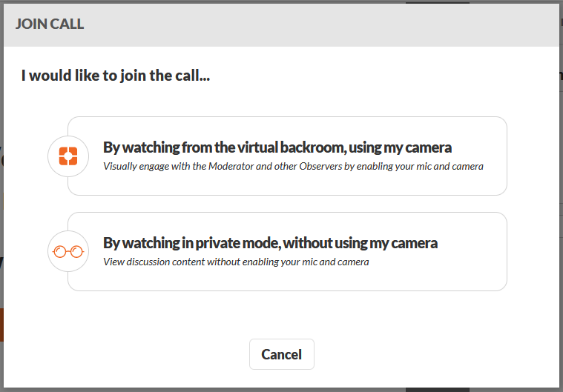Screen dimensions: 563x392
Task: Click the orange glasses private mode icon
Action: tap(68, 251)
